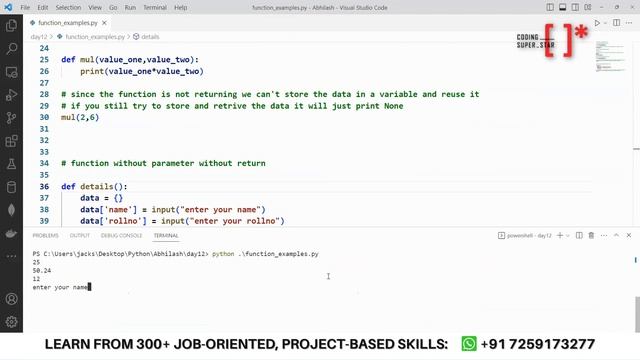Customize layout icon in title bar
The image size is (640, 360).
coord(588,7)
